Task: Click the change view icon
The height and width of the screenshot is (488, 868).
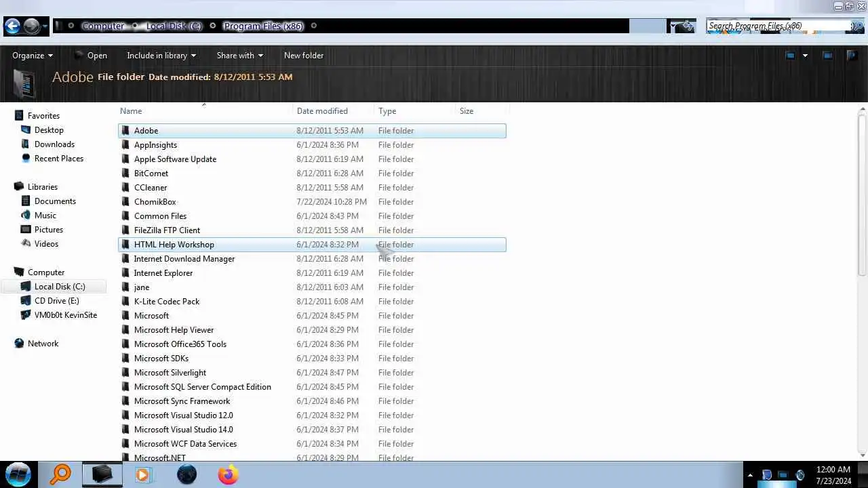Action: coord(790,56)
